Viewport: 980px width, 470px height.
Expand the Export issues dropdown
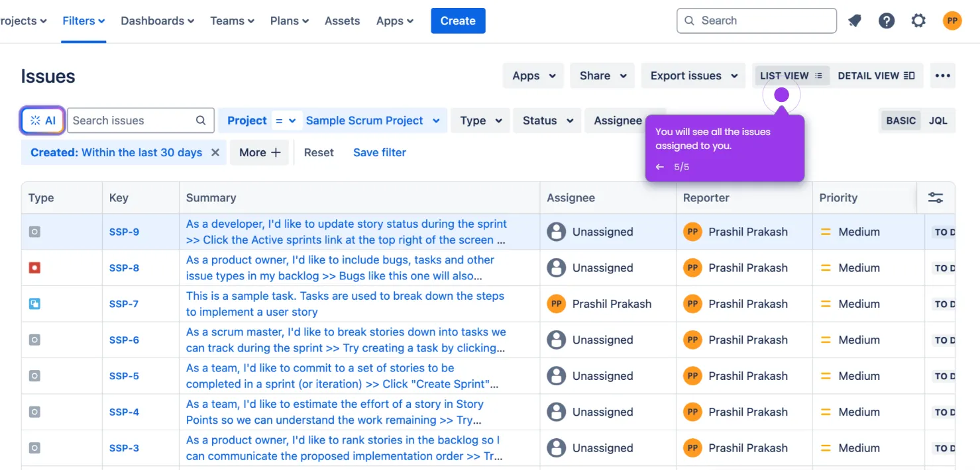pos(692,75)
